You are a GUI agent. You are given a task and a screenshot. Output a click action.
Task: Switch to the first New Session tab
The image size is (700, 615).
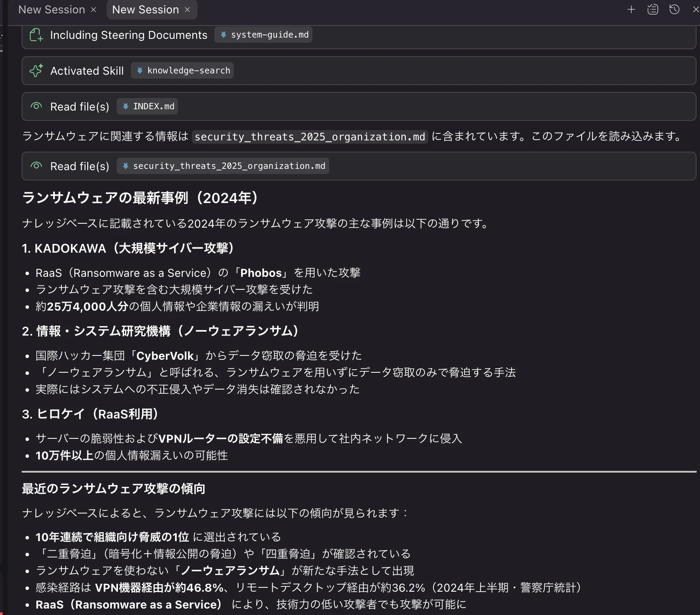[51, 10]
